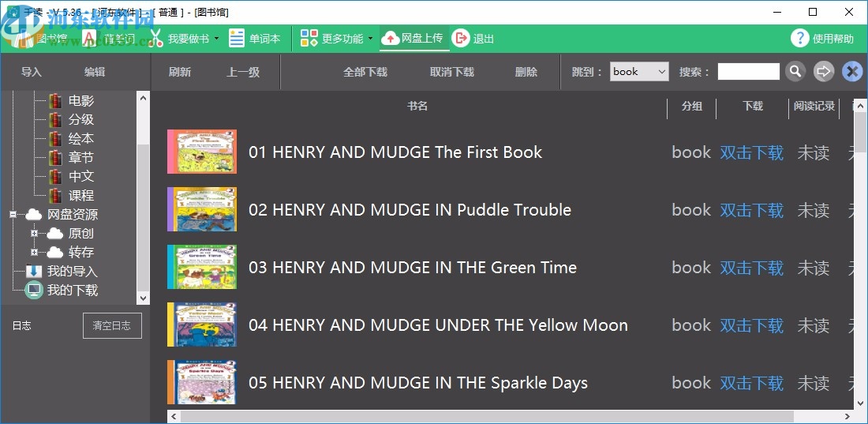Viewport: 868px width, 424px height.
Task: Click 双击下载 for Green Time
Action: coord(752,268)
